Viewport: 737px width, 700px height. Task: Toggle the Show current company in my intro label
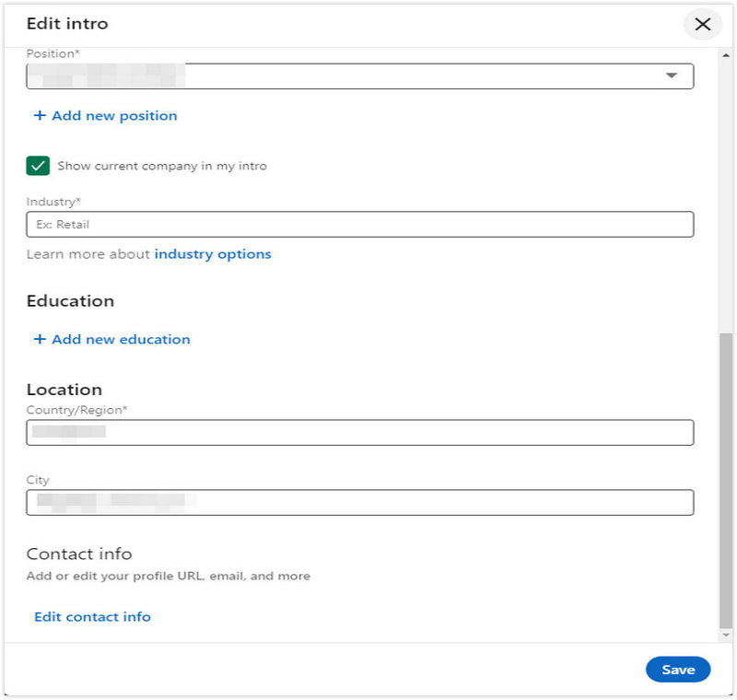(x=162, y=167)
